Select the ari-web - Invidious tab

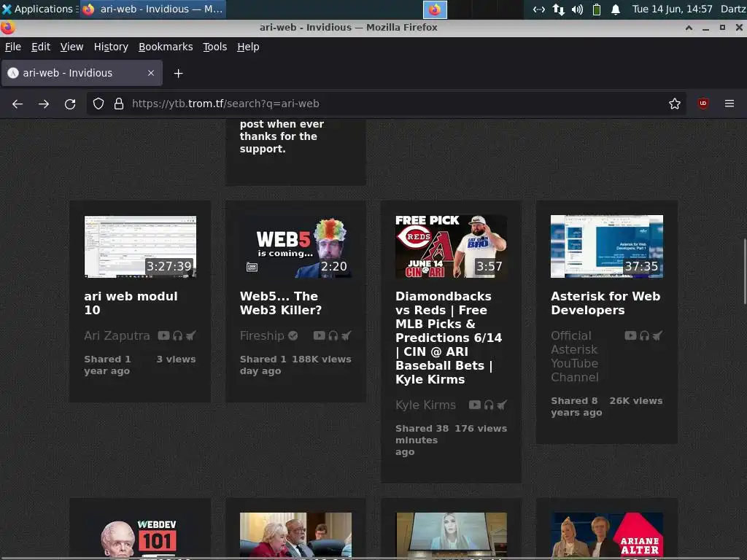pyautogui.click(x=82, y=73)
